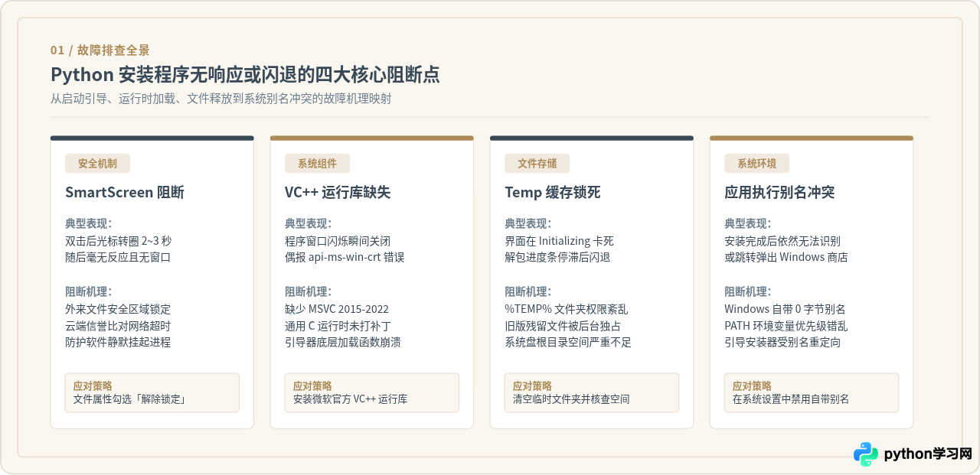The height and width of the screenshot is (475, 980).
Task: Click the Python logo icon at bottom right
Action: [x=866, y=454]
